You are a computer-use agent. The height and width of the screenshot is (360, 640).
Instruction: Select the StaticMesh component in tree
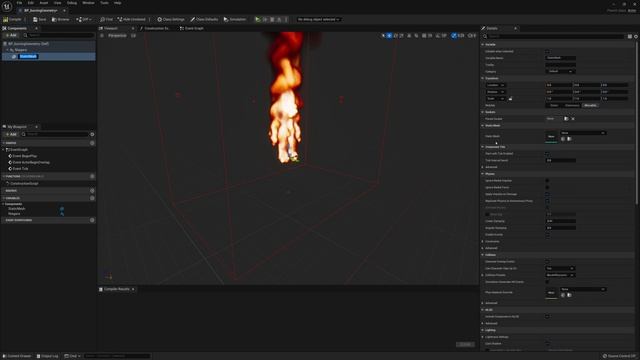click(x=49, y=56)
